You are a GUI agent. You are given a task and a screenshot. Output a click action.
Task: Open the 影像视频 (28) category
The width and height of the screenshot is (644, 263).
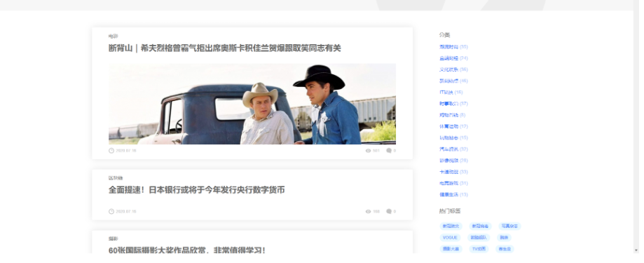coord(453,161)
